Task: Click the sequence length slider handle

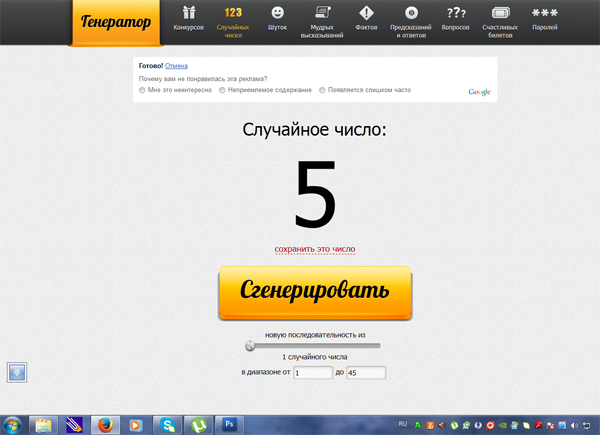Action: [250, 345]
